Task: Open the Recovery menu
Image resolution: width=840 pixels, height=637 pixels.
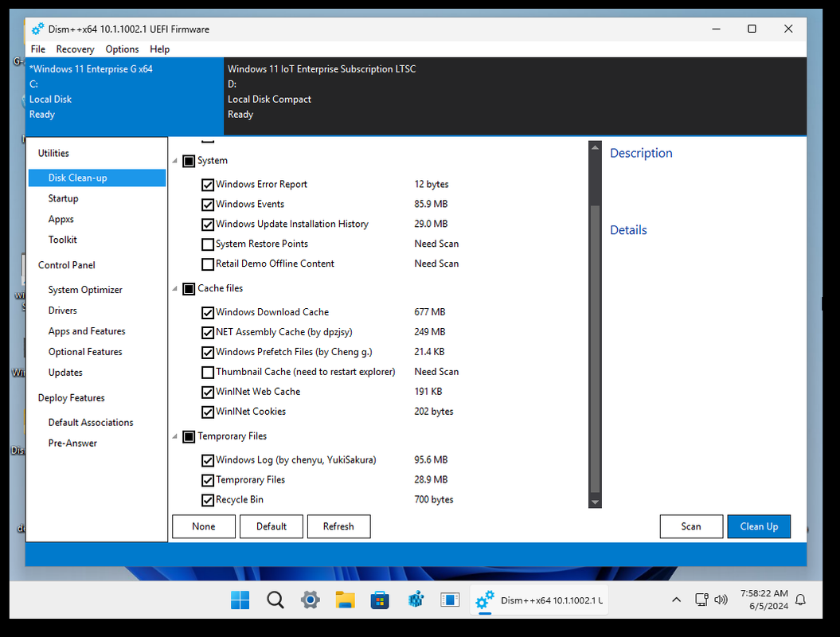Action: coord(75,49)
